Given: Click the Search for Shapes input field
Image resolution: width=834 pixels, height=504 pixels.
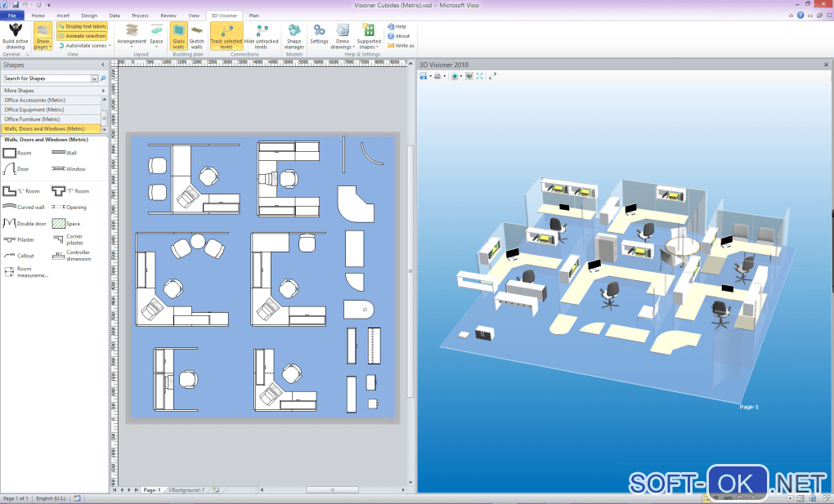Looking at the screenshot, I should point(47,78).
